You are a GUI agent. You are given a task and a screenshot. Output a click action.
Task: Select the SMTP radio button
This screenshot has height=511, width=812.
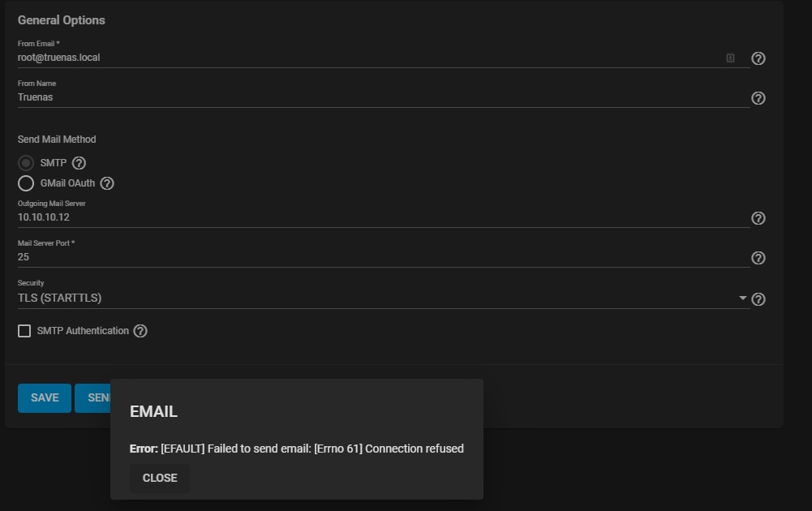point(26,163)
